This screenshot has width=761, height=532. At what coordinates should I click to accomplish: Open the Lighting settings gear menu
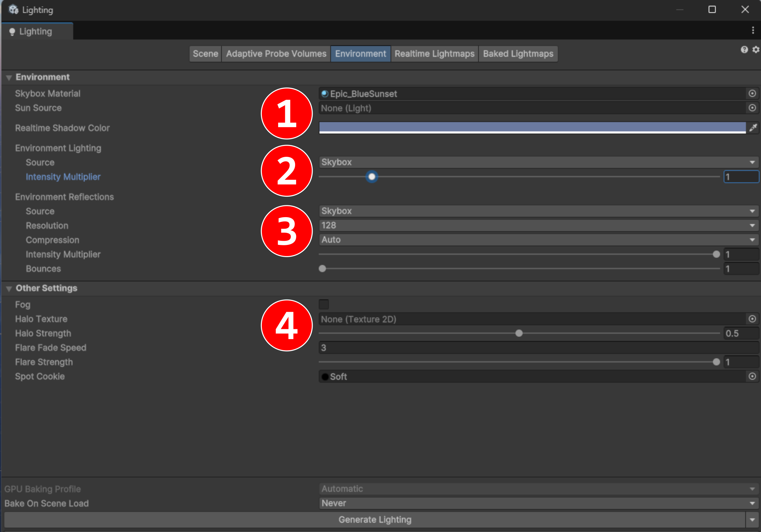pos(755,50)
